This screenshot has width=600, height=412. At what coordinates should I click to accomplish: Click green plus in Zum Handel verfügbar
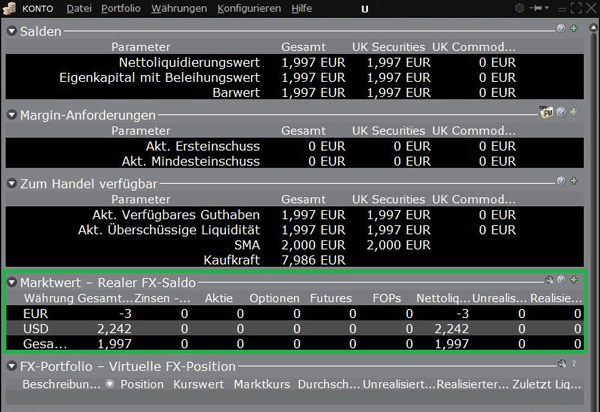(x=574, y=181)
